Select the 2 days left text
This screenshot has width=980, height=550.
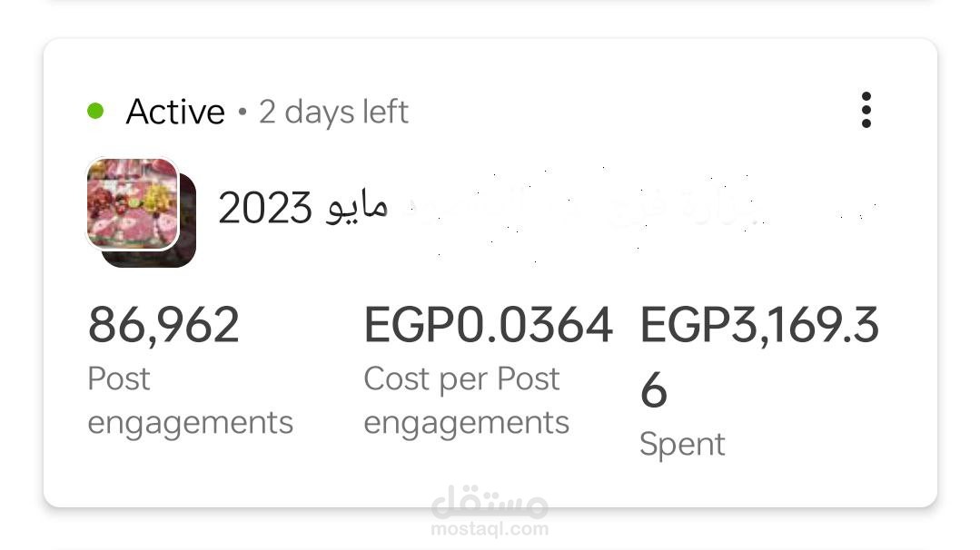(333, 111)
